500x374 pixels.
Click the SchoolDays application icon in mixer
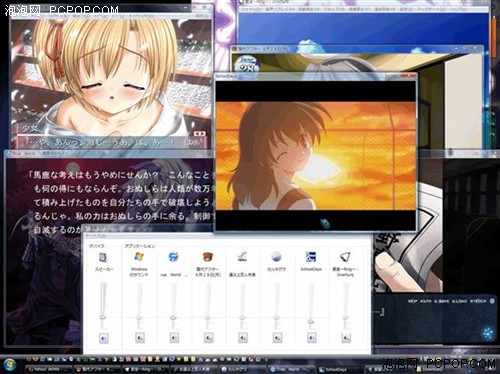311,257
